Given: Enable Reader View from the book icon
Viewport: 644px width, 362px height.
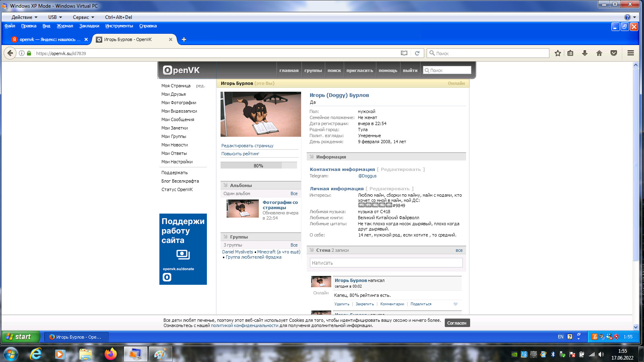Looking at the screenshot, I should [x=404, y=53].
